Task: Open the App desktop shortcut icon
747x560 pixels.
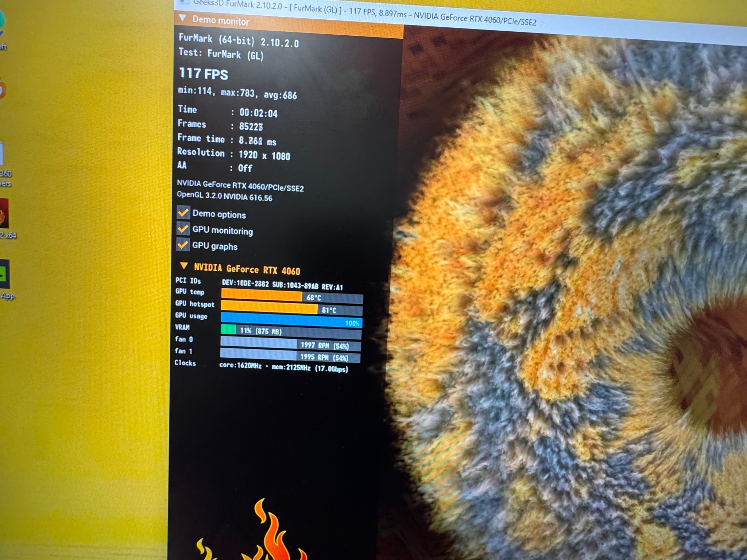Action: pos(4,275)
